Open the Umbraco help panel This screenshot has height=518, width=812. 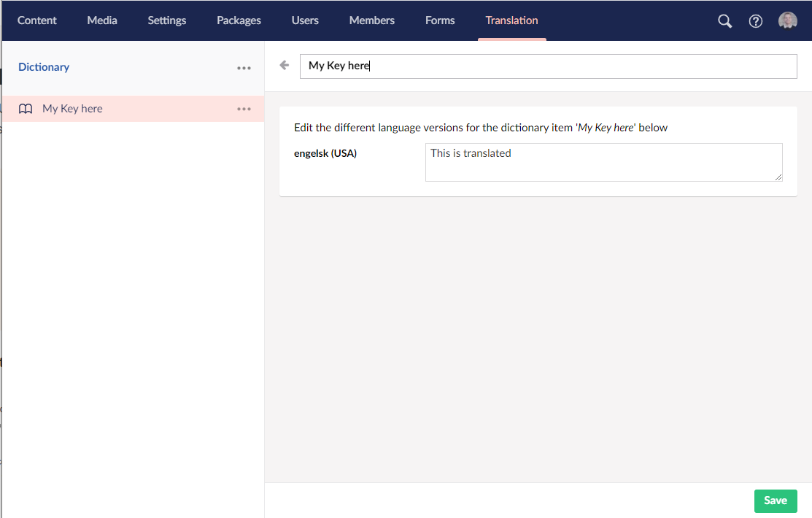point(755,20)
